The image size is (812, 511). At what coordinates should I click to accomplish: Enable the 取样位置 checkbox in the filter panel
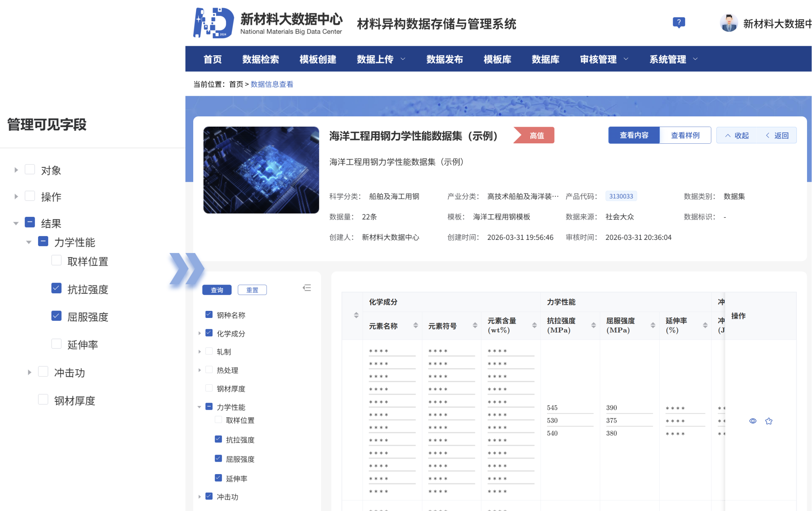[x=218, y=419]
